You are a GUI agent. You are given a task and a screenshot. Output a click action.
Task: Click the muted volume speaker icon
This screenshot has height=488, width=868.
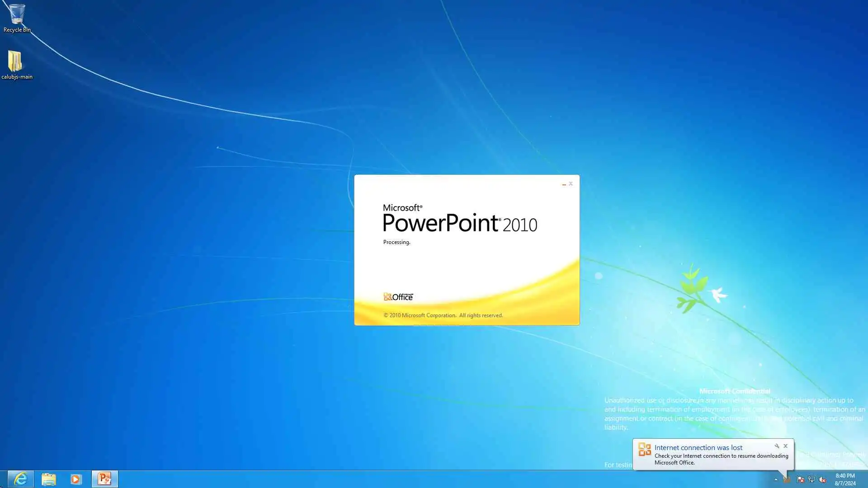822,479
